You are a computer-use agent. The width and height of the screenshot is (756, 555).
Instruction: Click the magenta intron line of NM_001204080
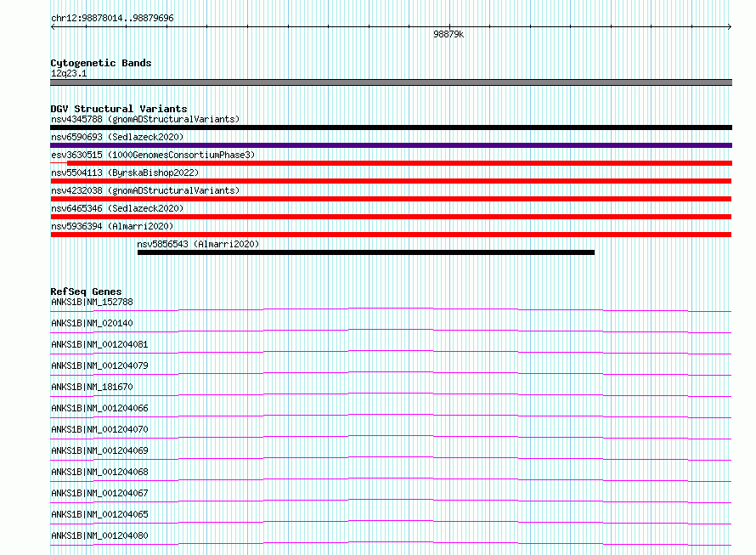[391, 542]
